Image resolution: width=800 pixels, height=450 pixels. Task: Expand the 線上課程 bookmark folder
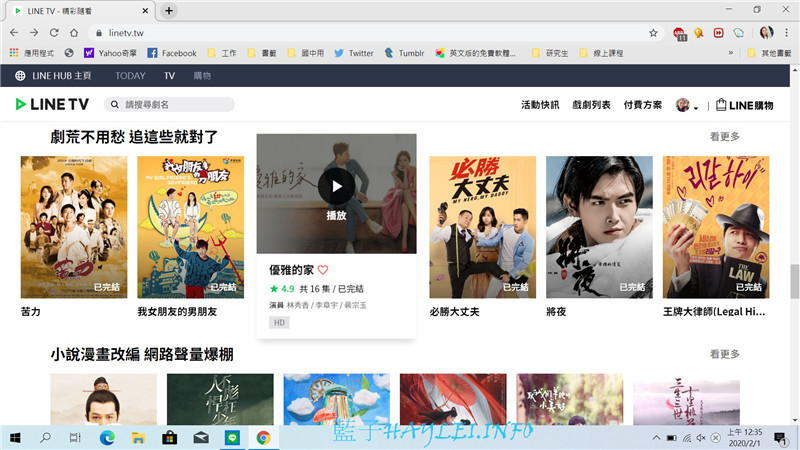coord(601,53)
